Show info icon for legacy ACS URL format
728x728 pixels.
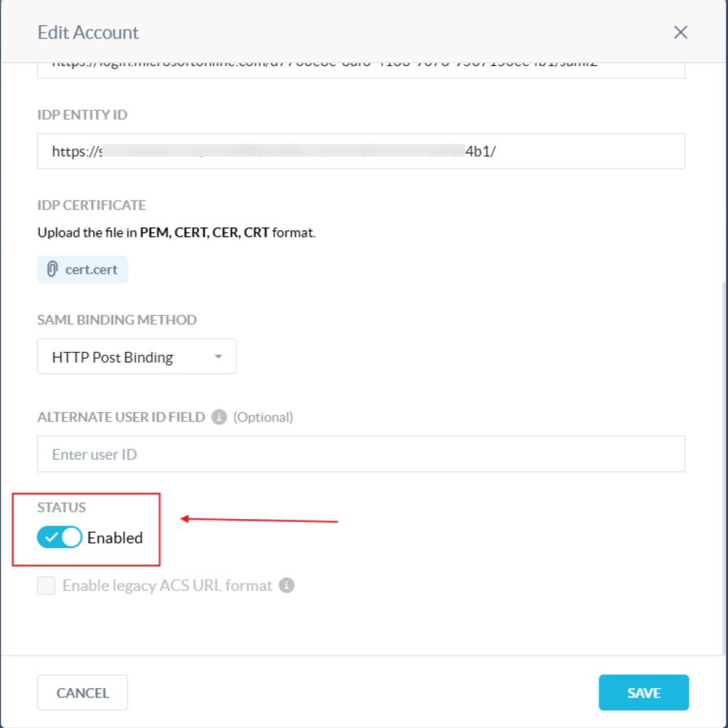coord(287,585)
